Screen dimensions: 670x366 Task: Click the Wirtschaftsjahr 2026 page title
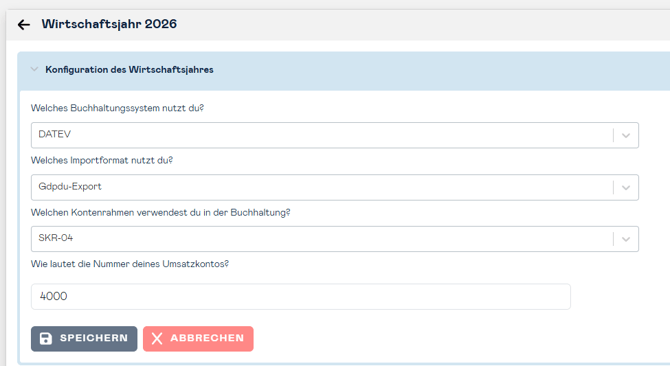(x=109, y=24)
